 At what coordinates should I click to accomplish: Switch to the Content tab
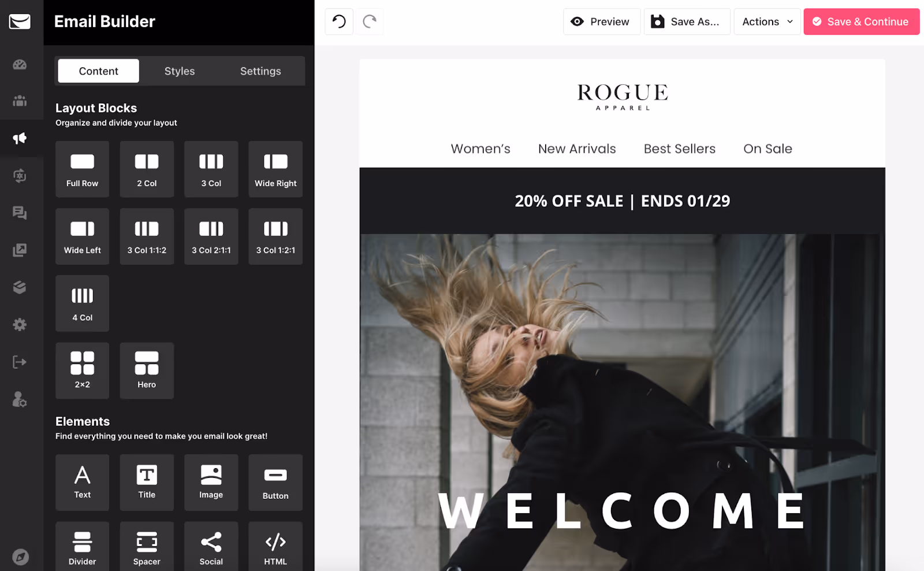coord(98,71)
